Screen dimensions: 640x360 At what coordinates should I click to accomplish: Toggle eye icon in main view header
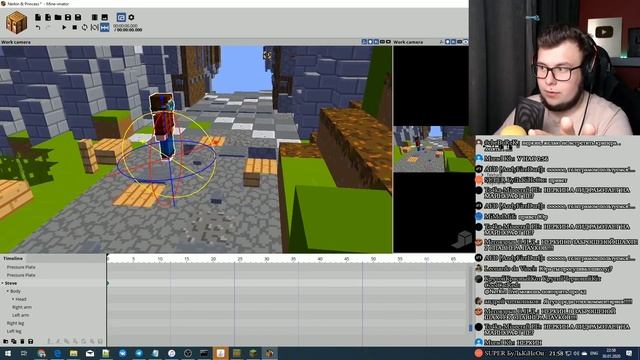(x=389, y=42)
